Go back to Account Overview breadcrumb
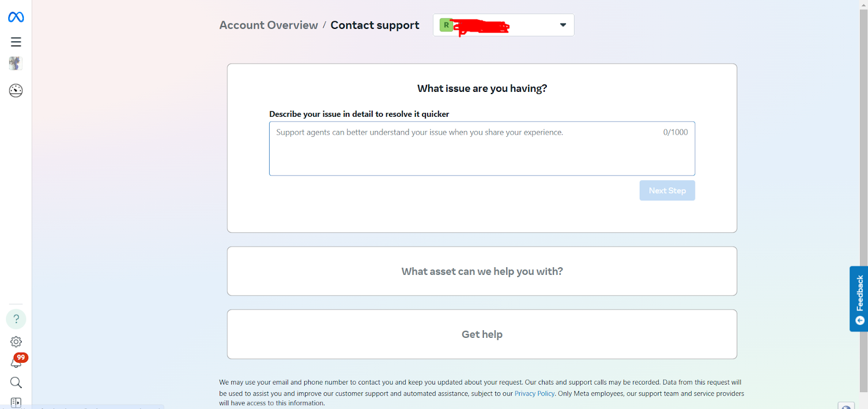This screenshot has height=409, width=868. coord(269,25)
